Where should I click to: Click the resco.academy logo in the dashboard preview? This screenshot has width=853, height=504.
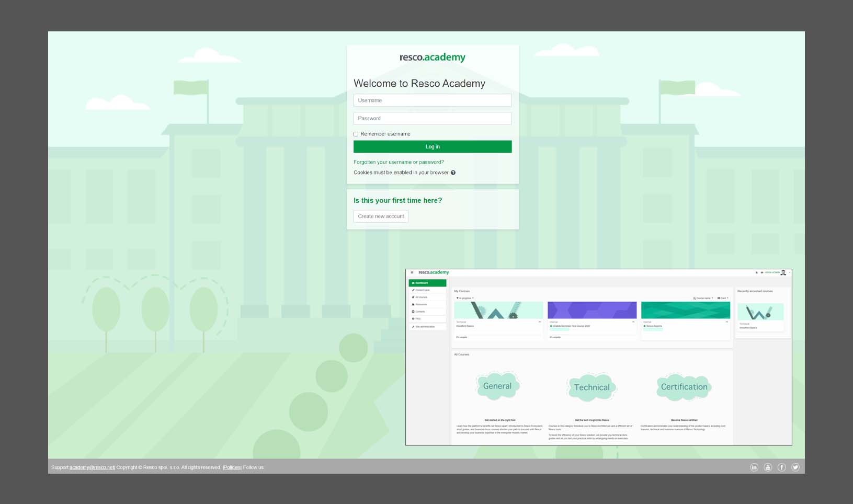click(434, 272)
